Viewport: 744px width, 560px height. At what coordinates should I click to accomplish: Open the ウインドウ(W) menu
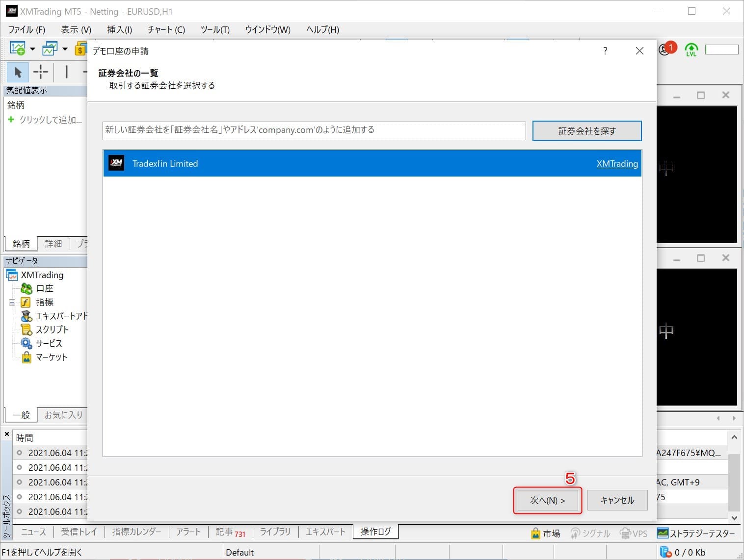coord(268,29)
